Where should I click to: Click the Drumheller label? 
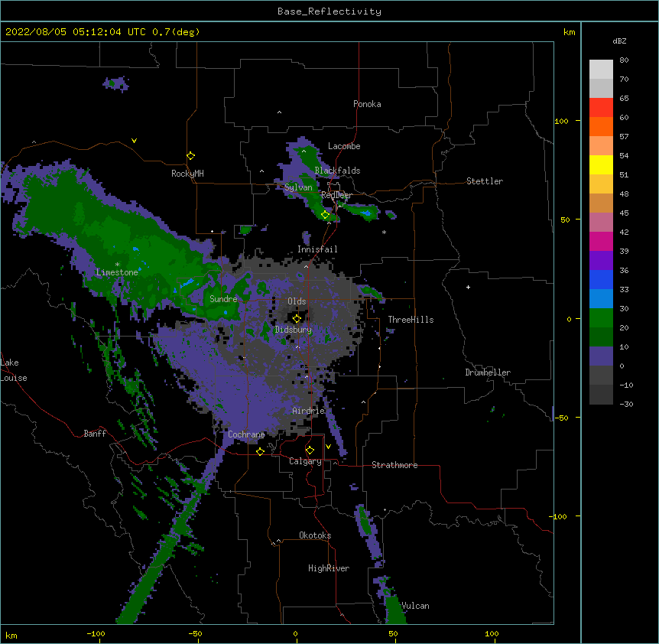point(488,372)
